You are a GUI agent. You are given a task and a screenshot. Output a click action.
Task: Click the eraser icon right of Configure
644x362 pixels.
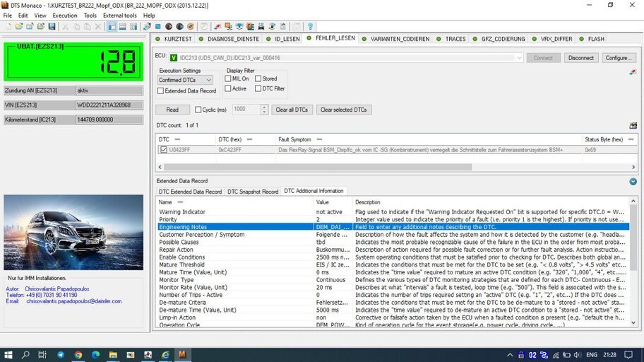click(x=633, y=72)
